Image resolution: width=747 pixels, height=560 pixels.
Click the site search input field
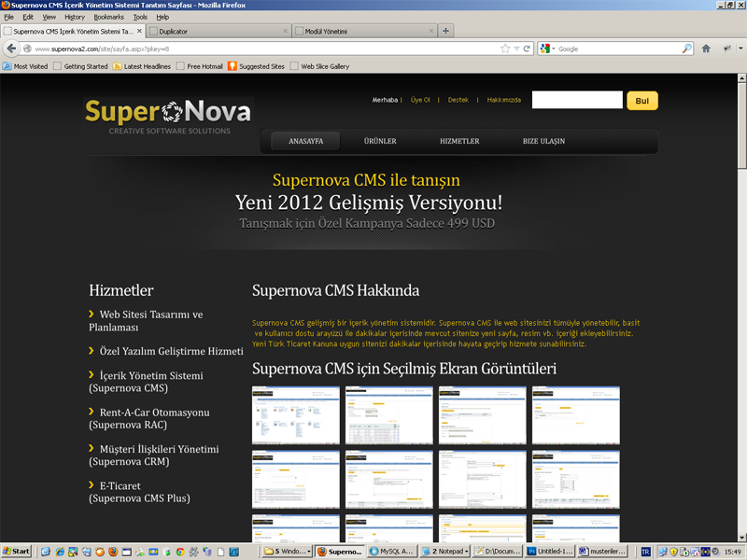[x=577, y=100]
